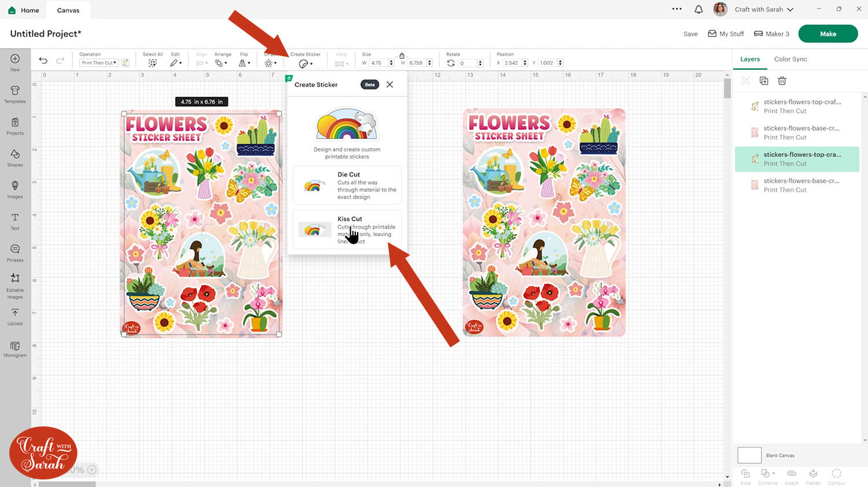
Task: Expand the Warp dropdown
Action: [342, 64]
